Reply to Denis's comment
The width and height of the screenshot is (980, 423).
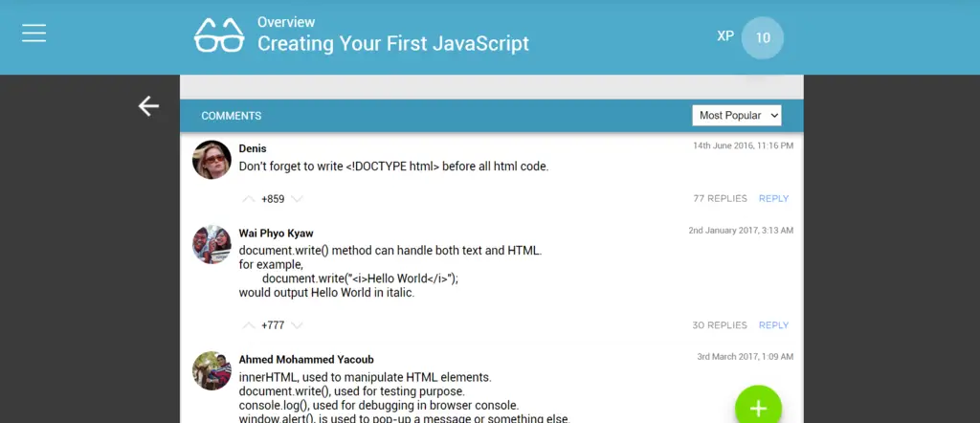773,199
